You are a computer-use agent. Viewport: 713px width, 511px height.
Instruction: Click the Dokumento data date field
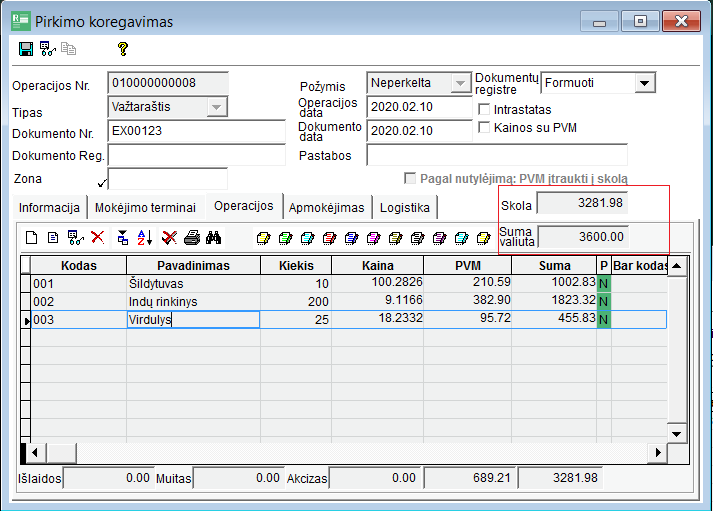(419, 131)
